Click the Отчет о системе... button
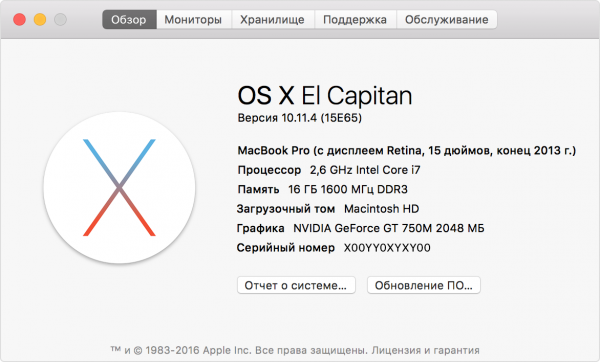Screen dimensions: 600x362 [296, 285]
